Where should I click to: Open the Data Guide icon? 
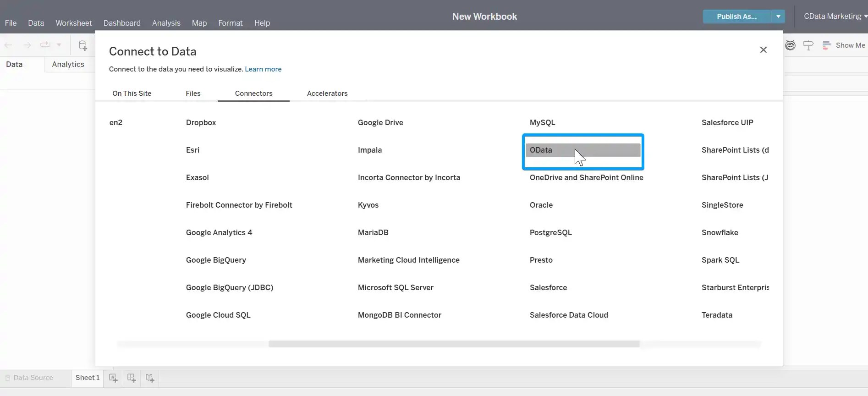pos(790,45)
